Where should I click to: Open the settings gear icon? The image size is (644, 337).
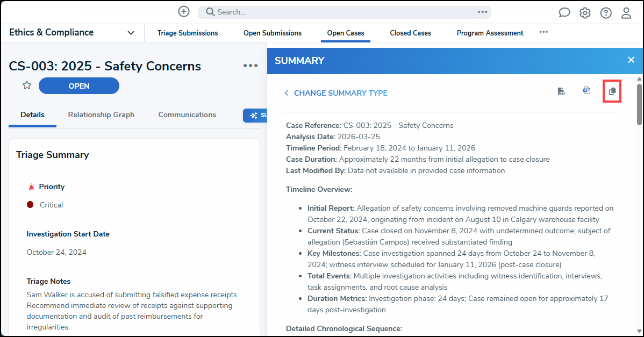(585, 13)
